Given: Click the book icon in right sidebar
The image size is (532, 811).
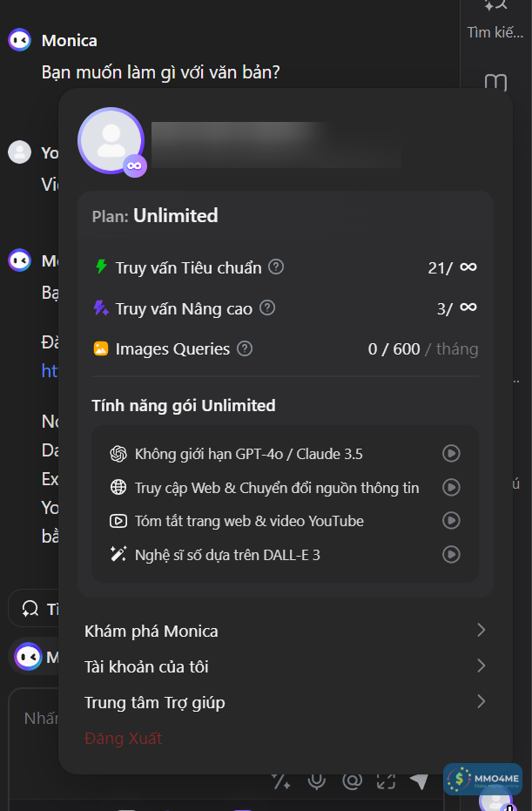Looking at the screenshot, I should pos(495,83).
